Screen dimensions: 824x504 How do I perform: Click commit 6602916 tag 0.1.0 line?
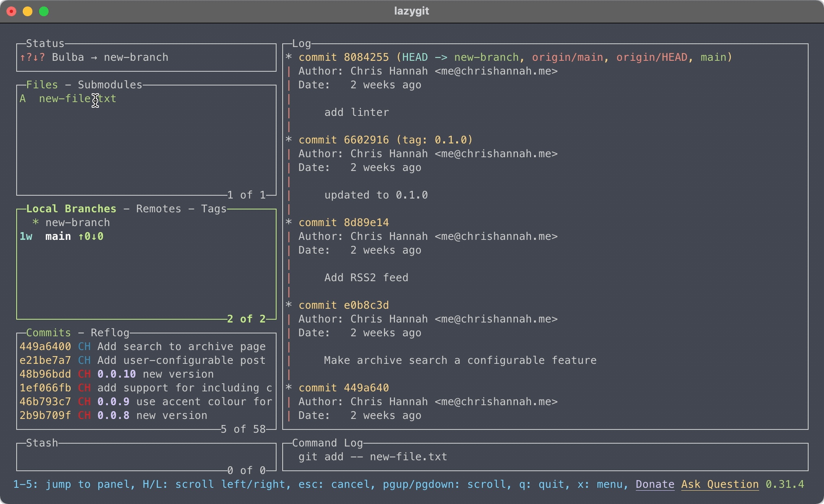tap(386, 140)
